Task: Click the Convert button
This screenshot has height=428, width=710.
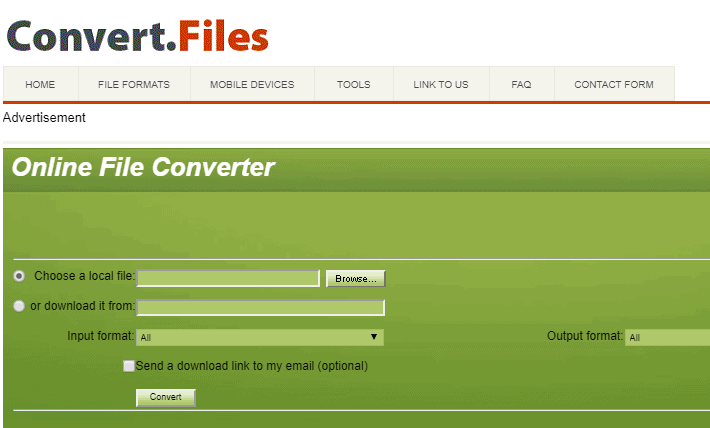Action: click(x=166, y=397)
